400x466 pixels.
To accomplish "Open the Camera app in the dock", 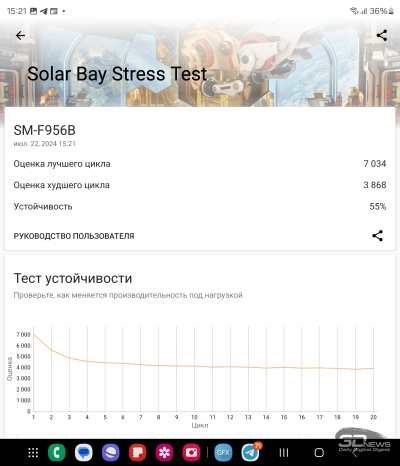I will coord(191,453).
